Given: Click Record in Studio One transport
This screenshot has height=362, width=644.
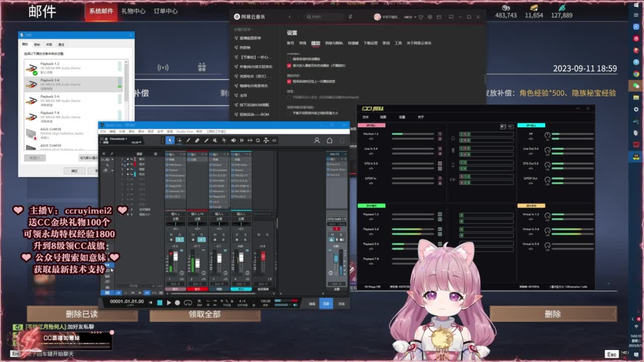Looking at the screenshot, I should click(177, 303).
